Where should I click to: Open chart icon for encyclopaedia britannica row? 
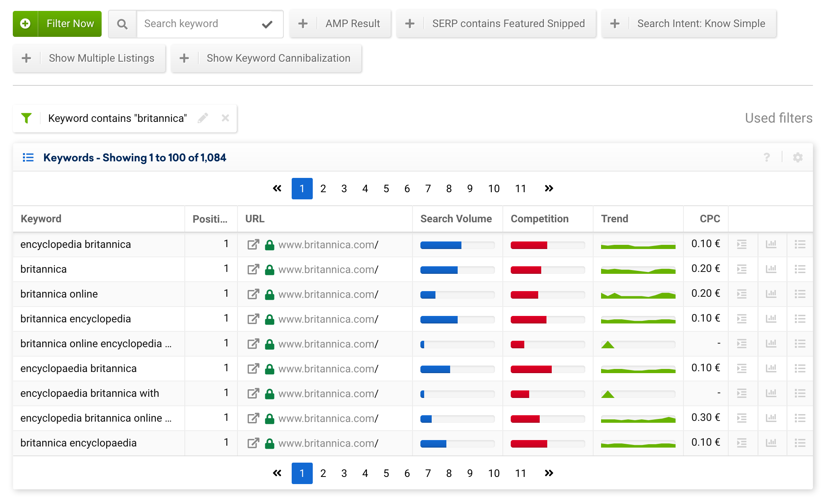coord(771,369)
